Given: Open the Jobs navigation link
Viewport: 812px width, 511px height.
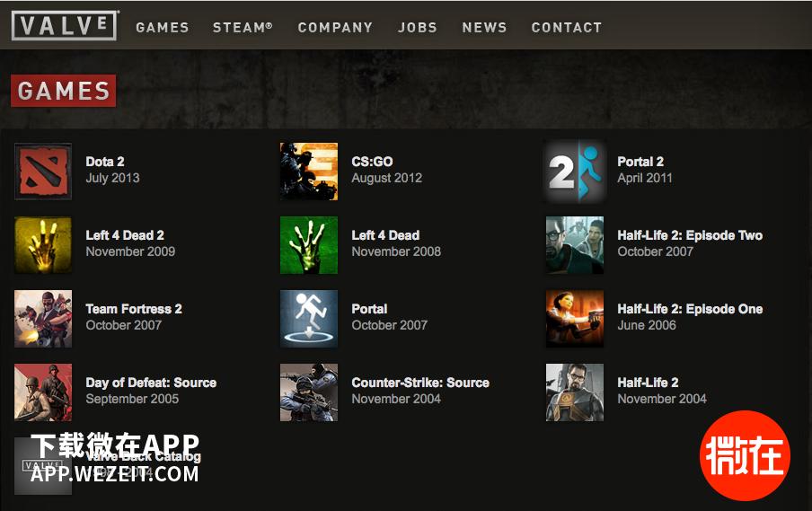Looking at the screenshot, I should click(x=418, y=28).
